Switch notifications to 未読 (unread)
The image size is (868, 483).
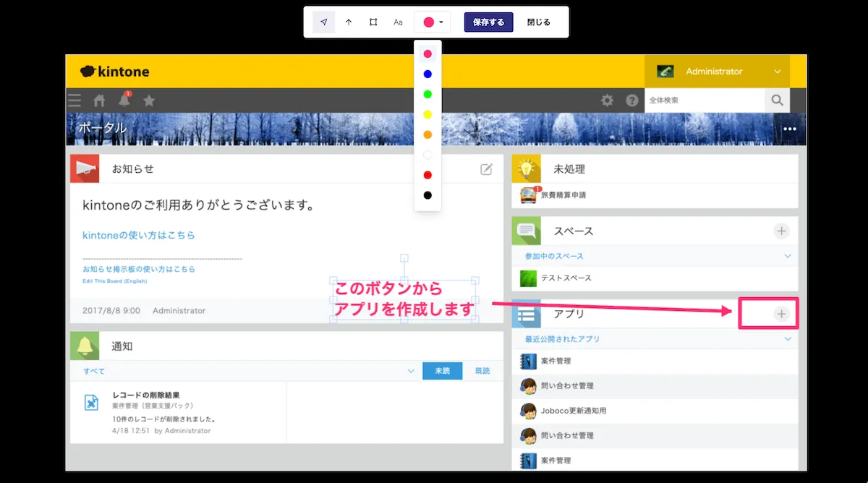442,370
